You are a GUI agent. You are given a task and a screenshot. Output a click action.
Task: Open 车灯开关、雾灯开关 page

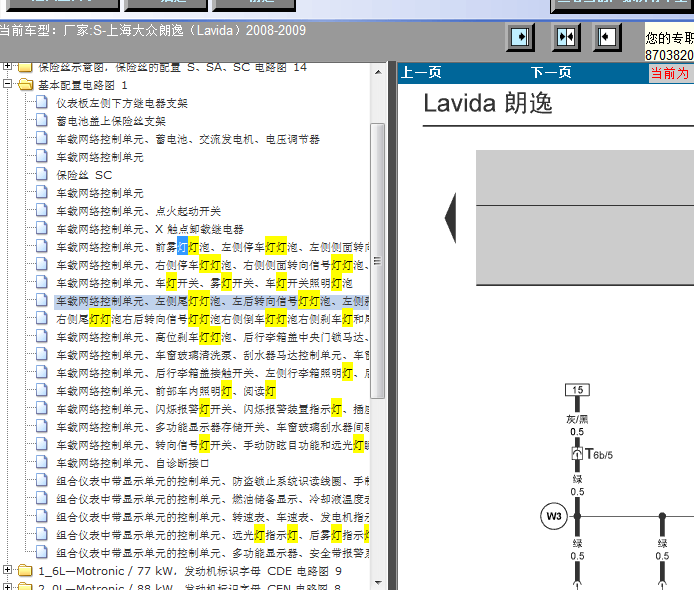click(x=204, y=283)
